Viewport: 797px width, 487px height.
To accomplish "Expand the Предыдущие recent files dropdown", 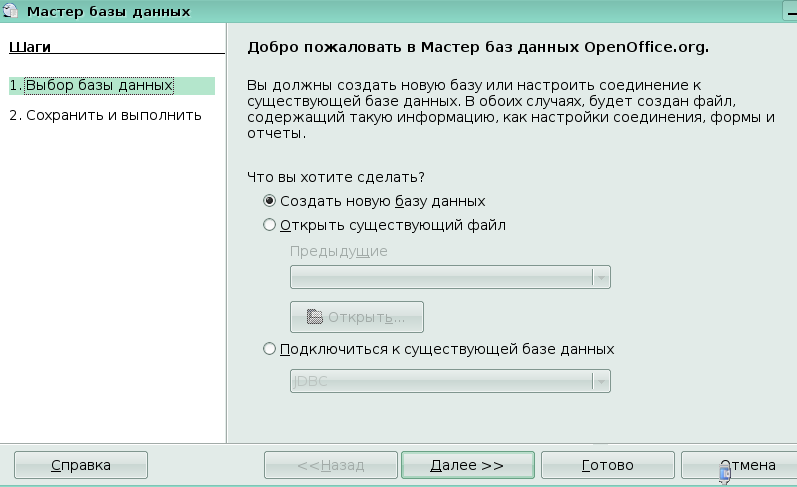I will [x=600, y=277].
